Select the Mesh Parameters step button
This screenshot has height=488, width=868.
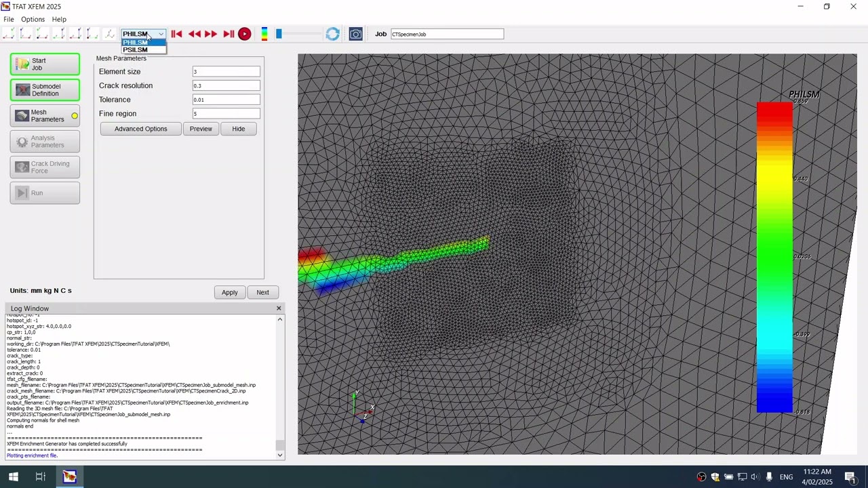point(45,115)
